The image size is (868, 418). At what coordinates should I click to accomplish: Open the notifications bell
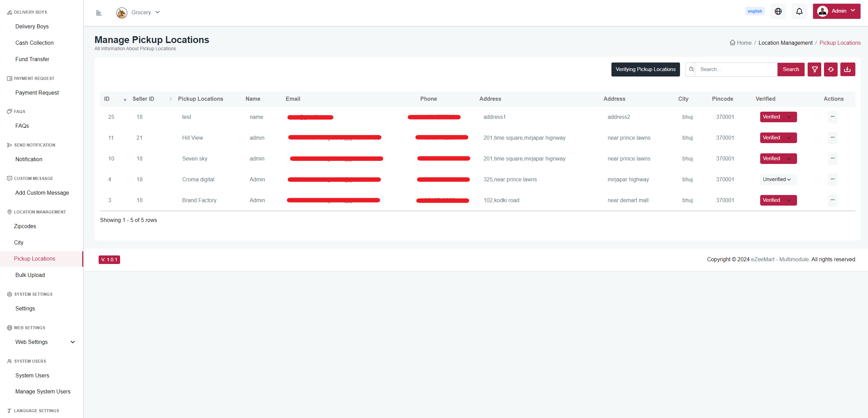[x=799, y=11]
